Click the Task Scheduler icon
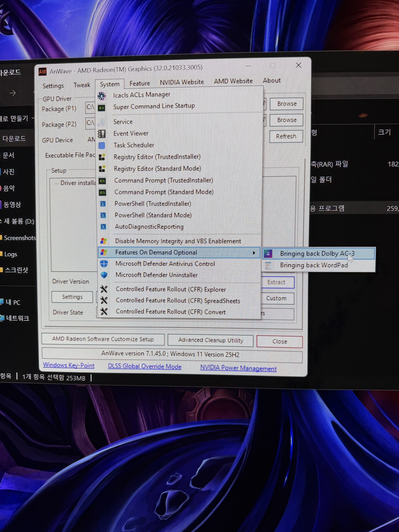 [102, 145]
